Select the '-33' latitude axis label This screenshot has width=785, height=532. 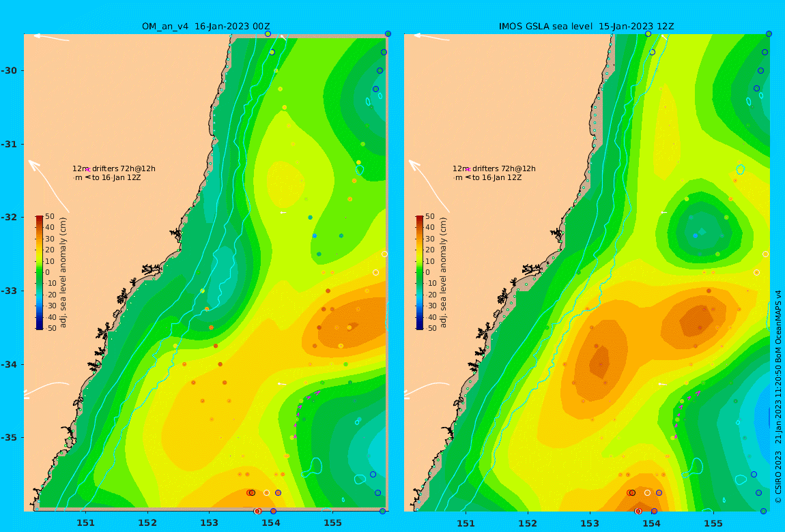point(9,291)
